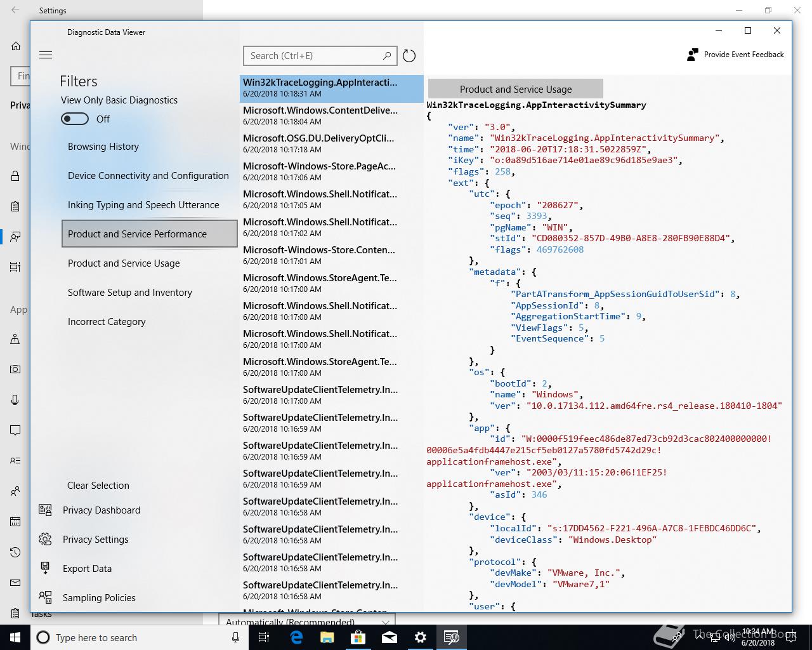Open the hamburger menu in Diagnostic Data Viewer
This screenshot has width=812, height=650.
pos(46,55)
